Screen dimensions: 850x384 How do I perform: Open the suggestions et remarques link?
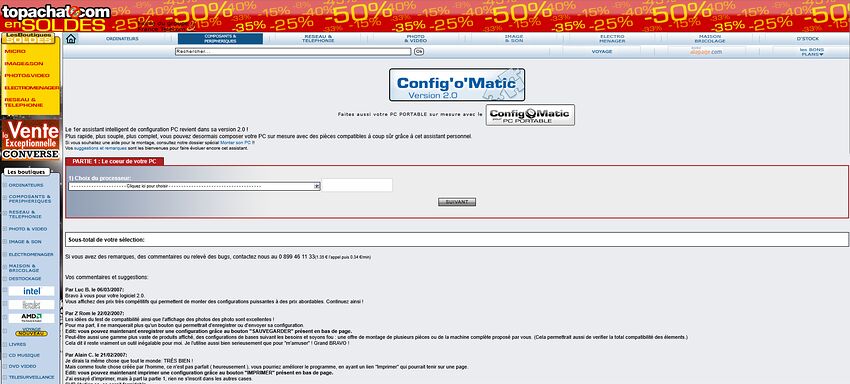click(100, 148)
